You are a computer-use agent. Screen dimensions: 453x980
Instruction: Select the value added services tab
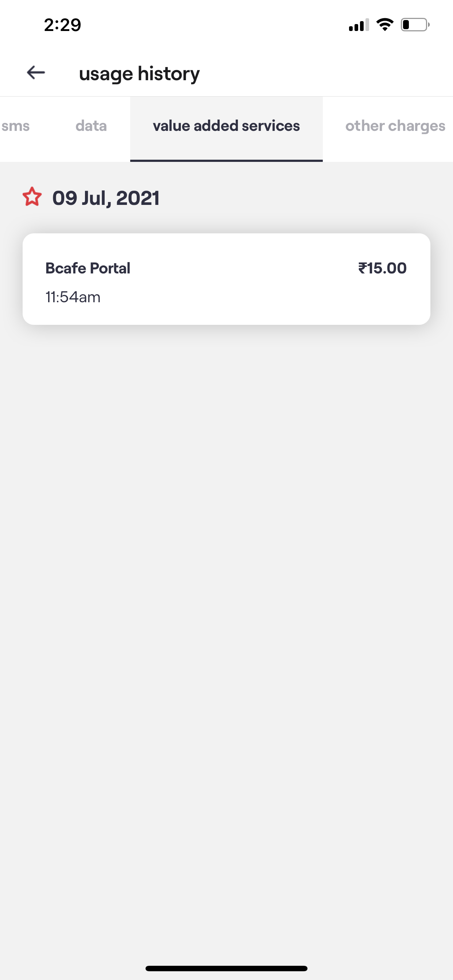click(x=226, y=126)
